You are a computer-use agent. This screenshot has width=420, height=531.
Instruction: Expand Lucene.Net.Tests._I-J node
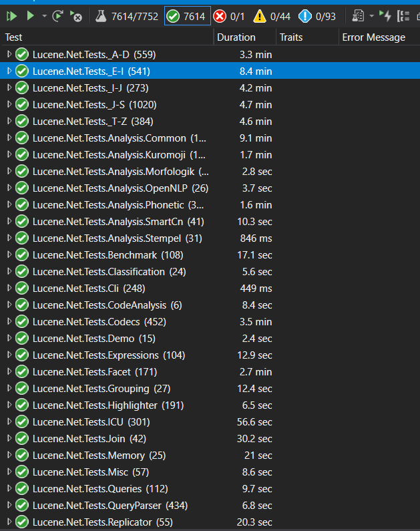click(9, 87)
